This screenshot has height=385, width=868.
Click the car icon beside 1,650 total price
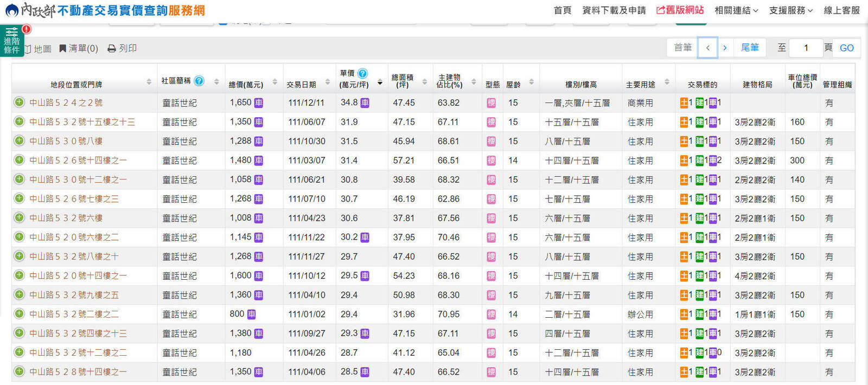pyautogui.click(x=259, y=103)
